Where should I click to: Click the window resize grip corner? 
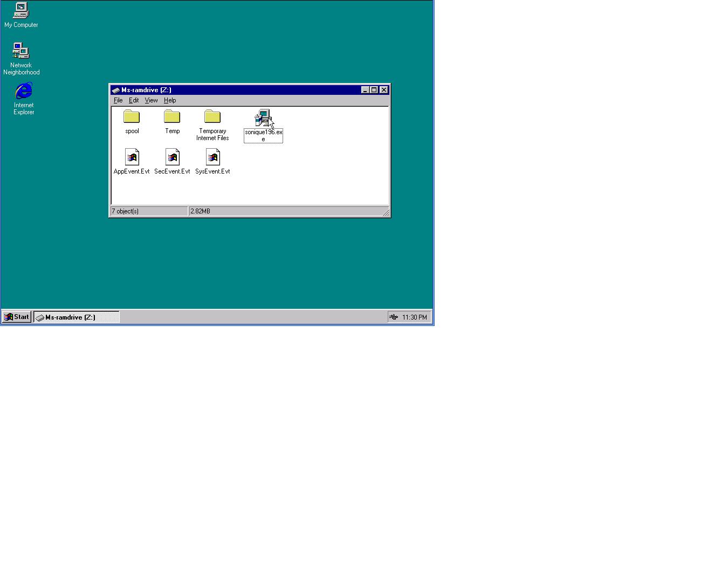tap(386, 213)
